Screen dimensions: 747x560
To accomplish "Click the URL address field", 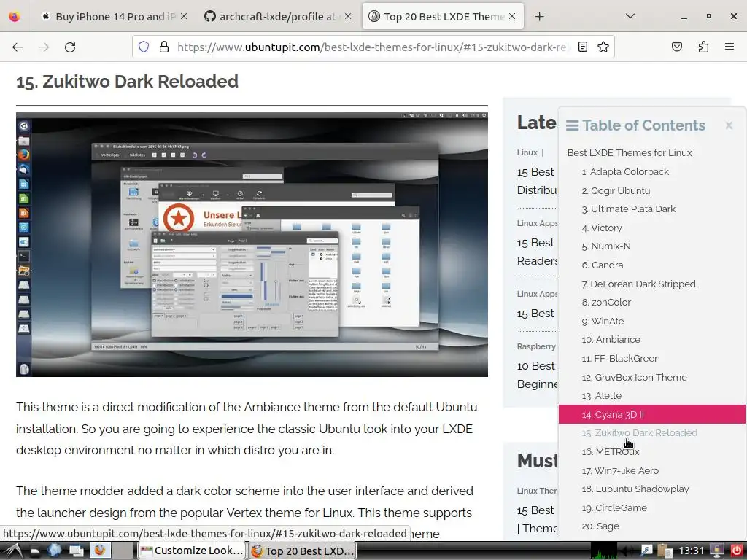I will 373,47.
